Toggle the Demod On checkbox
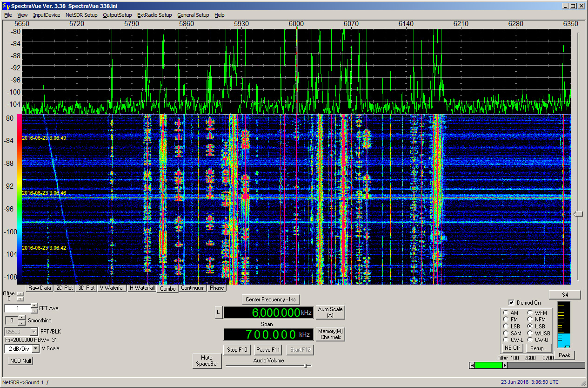The image size is (588, 388). pyautogui.click(x=511, y=303)
